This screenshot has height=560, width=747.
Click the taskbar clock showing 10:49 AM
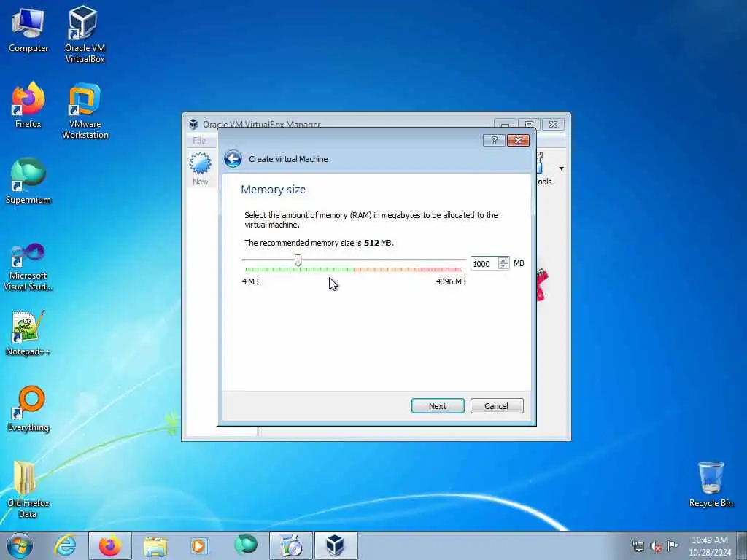click(x=709, y=546)
